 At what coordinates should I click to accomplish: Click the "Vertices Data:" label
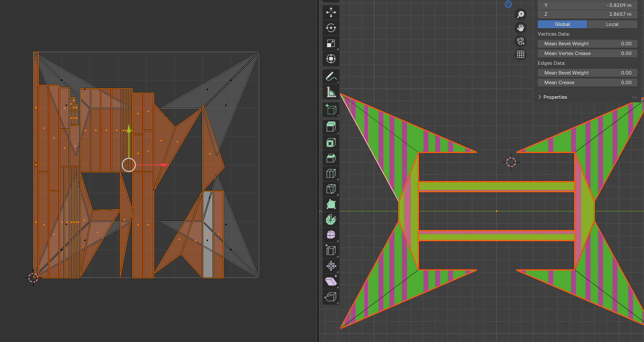pyautogui.click(x=554, y=34)
